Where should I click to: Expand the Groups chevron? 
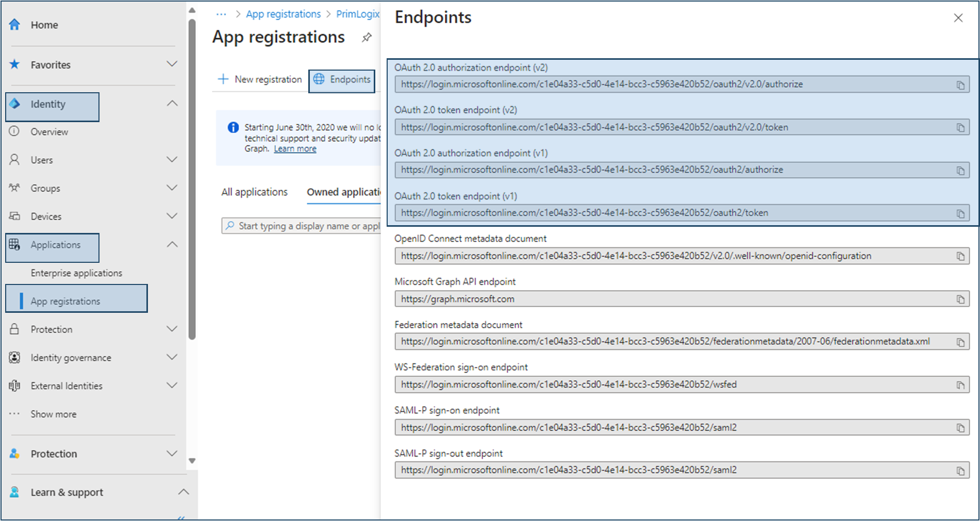(172, 188)
